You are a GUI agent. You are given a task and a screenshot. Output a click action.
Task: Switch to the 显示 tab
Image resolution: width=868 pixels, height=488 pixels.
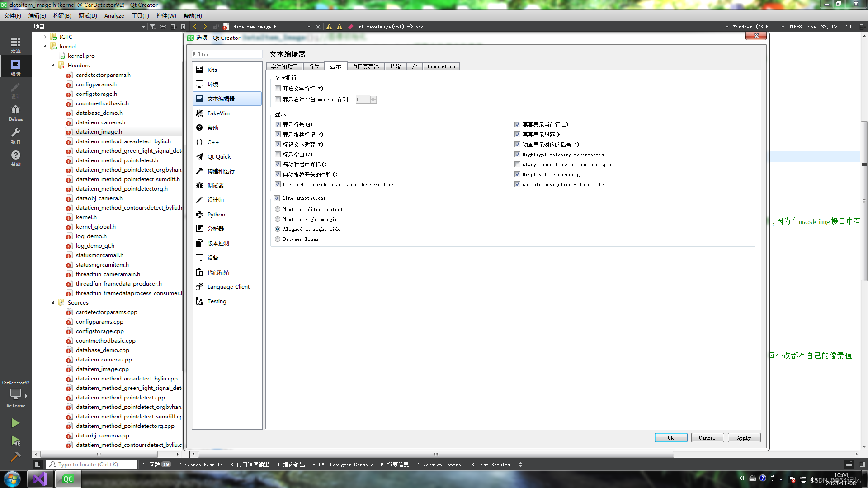[x=335, y=66]
